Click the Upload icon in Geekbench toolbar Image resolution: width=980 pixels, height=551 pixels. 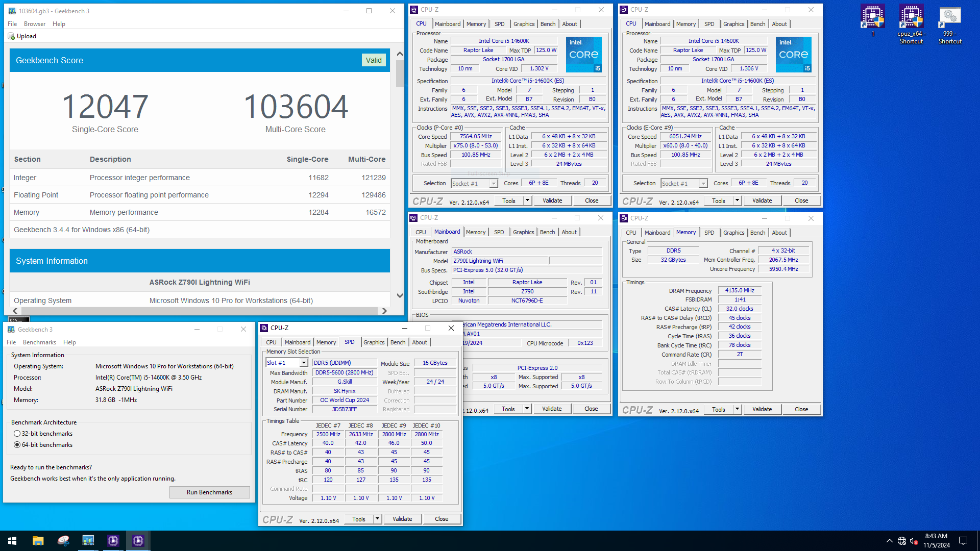(11, 36)
